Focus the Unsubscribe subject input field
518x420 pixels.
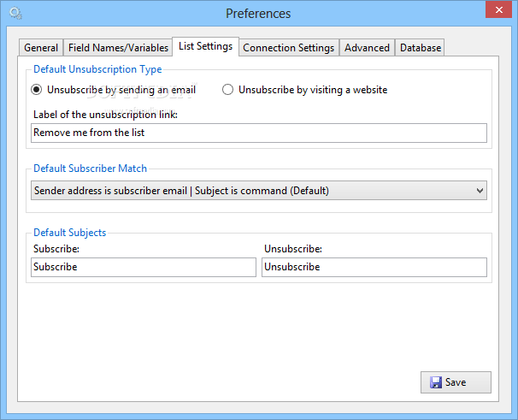pyautogui.click(x=374, y=267)
